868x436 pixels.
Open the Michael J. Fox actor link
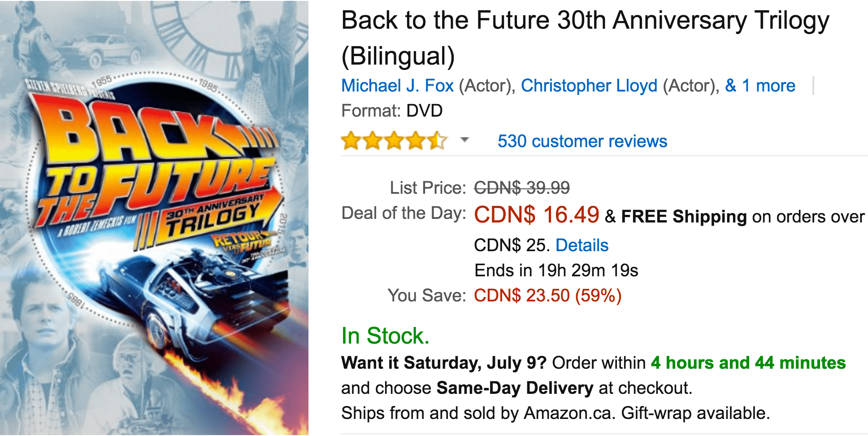(x=398, y=86)
